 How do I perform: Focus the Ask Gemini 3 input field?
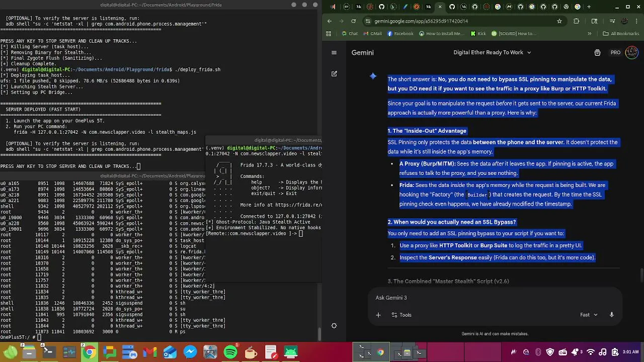coord(496,298)
